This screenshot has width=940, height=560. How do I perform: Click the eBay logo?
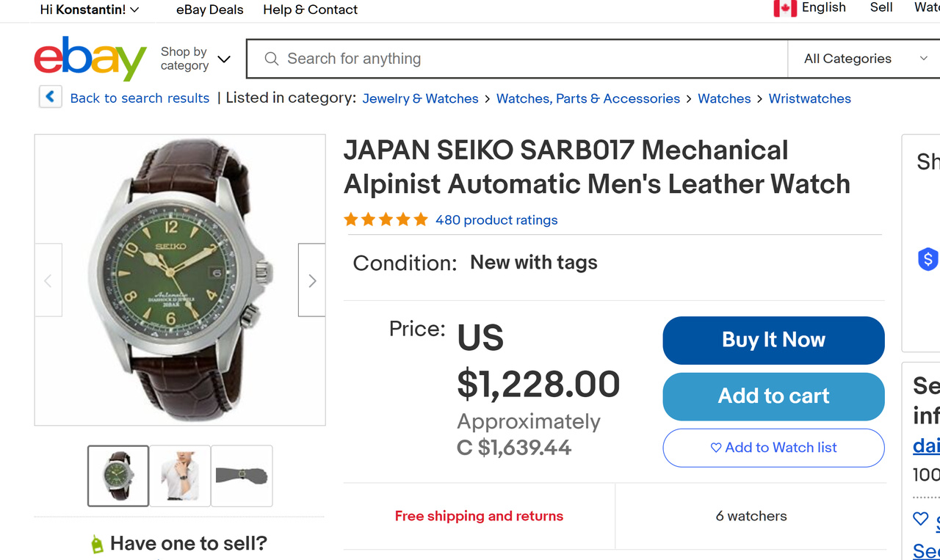(x=90, y=59)
